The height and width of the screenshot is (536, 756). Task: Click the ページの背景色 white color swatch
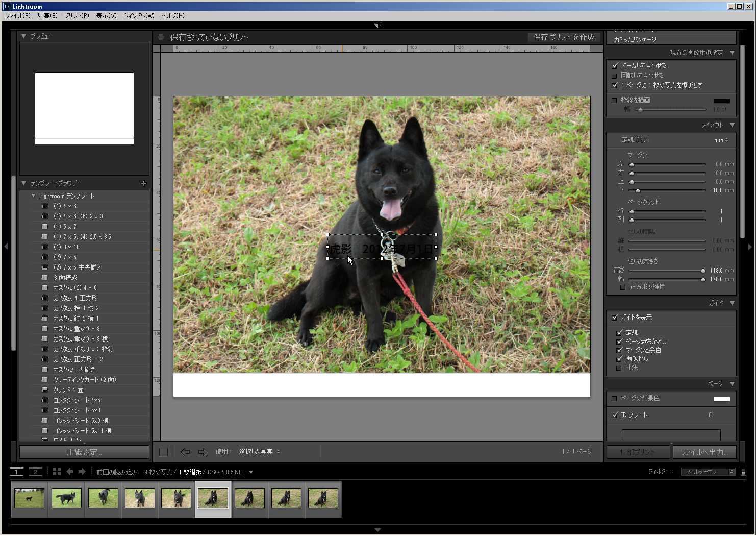coord(721,399)
